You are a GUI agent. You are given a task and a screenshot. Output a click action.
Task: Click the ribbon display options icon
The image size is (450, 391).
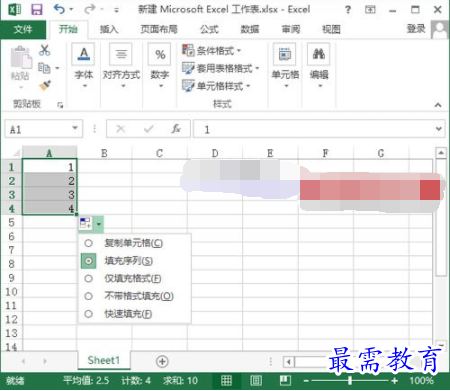point(370,10)
